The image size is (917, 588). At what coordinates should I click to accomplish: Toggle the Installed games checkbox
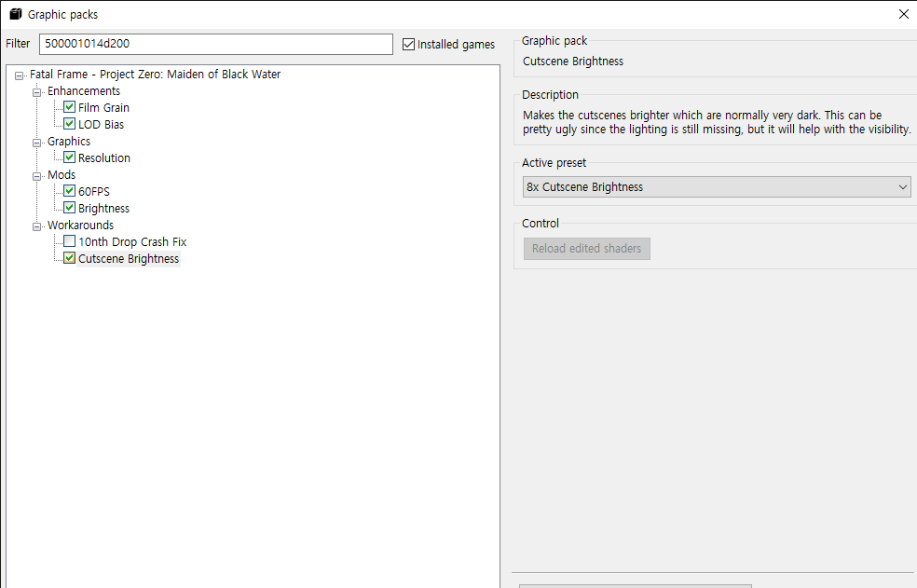pos(409,44)
